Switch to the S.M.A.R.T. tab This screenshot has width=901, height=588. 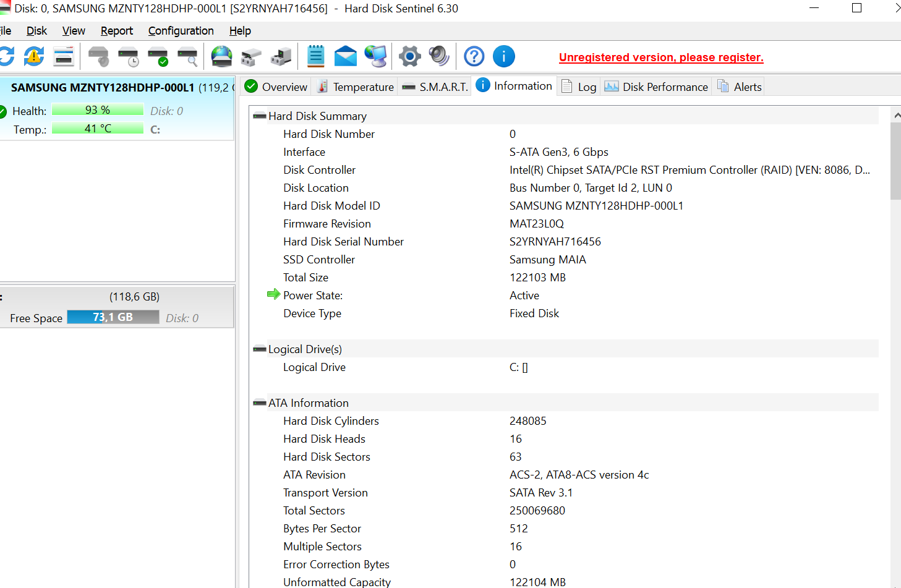pos(435,87)
